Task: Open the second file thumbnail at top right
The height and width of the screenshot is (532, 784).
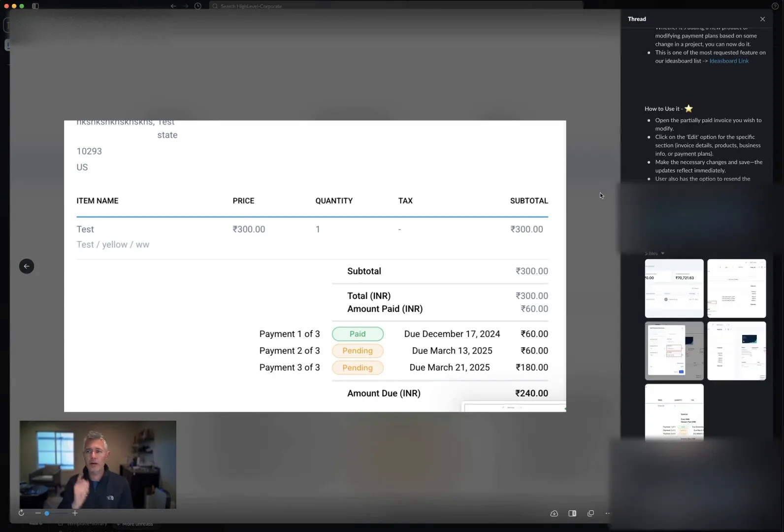Action: click(737, 288)
